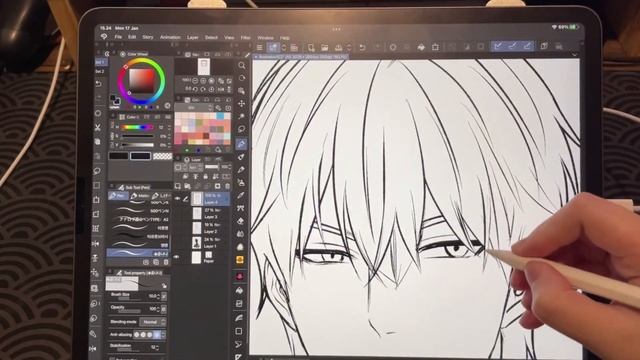This screenshot has height=360, width=640.
Task: Click the scissors cut icon in edge bar
Action: pyautogui.click(x=98, y=127)
